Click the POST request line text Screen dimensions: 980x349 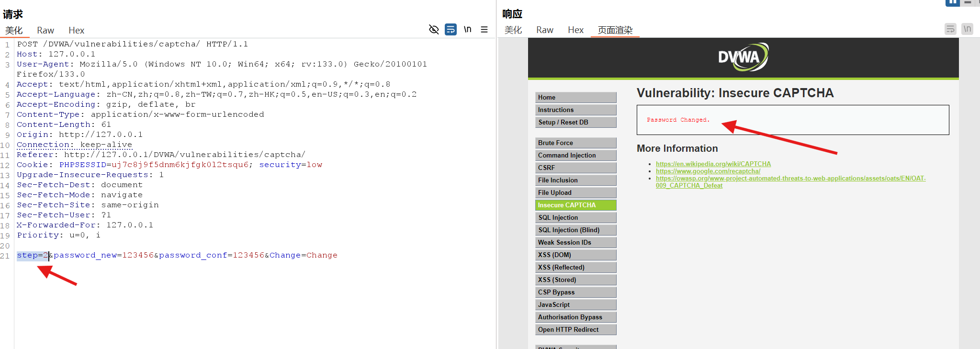133,44
